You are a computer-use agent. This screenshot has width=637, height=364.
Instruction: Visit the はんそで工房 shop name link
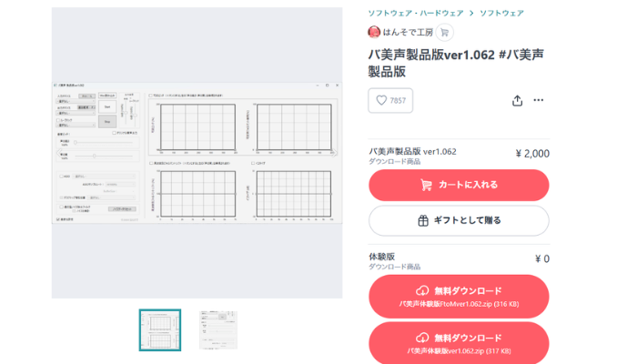click(x=408, y=33)
